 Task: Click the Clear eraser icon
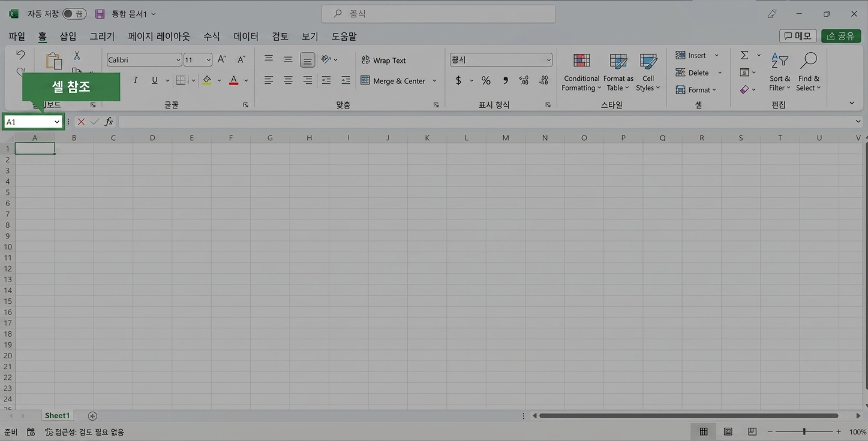pyautogui.click(x=744, y=90)
